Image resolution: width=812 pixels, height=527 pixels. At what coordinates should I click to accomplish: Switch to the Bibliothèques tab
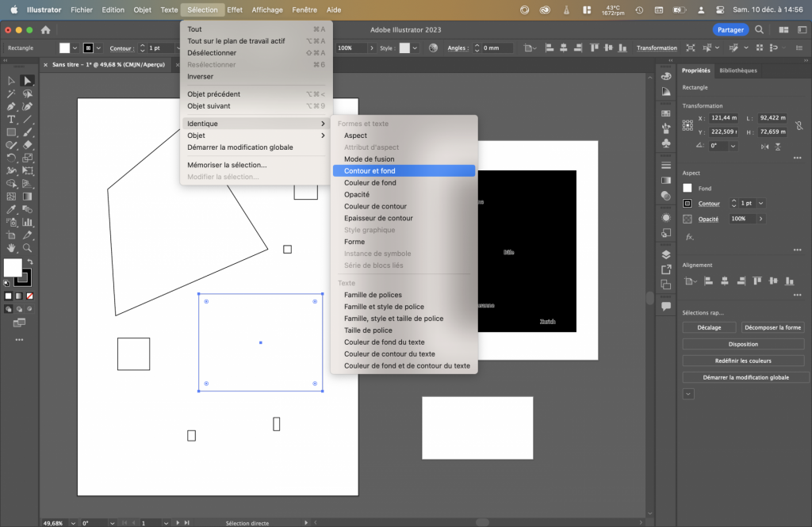coord(737,71)
